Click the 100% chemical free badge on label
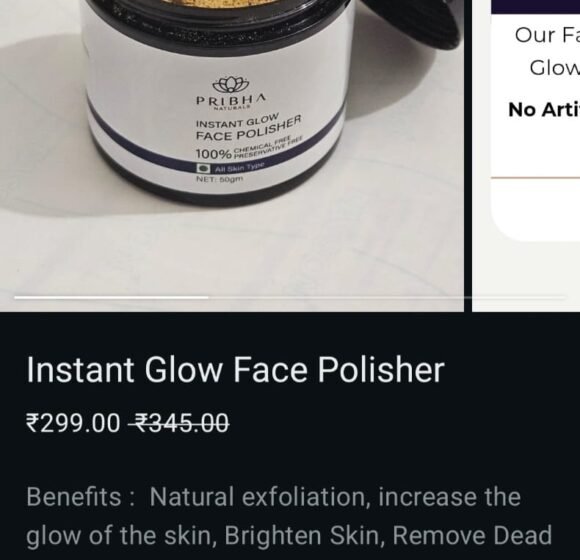This screenshot has height=560, width=580. click(249, 148)
